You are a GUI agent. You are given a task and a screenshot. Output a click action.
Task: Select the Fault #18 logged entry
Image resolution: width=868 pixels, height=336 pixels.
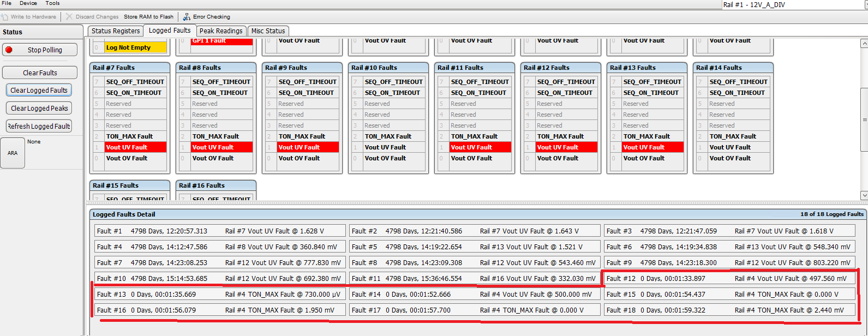[729, 310]
